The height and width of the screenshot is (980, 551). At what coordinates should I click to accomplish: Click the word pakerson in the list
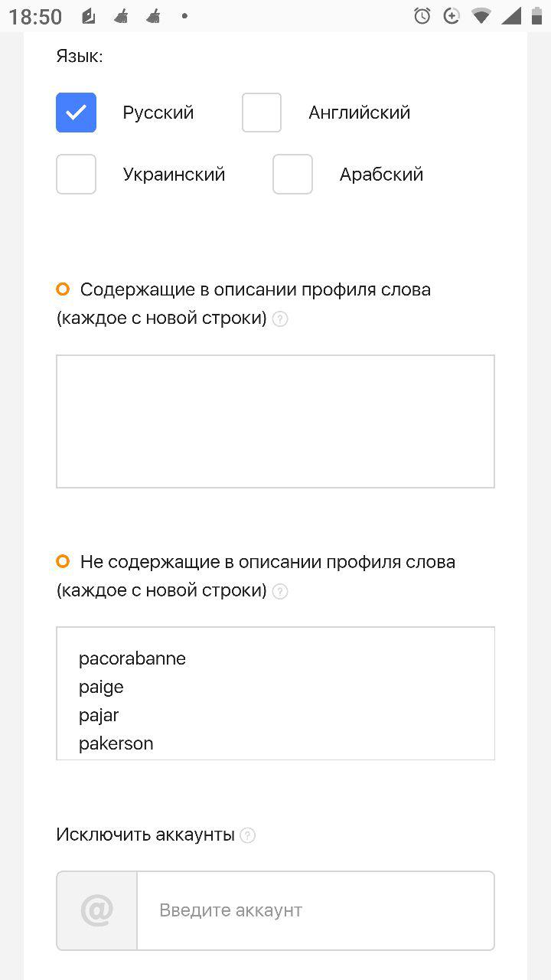pyautogui.click(x=116, y=743)
